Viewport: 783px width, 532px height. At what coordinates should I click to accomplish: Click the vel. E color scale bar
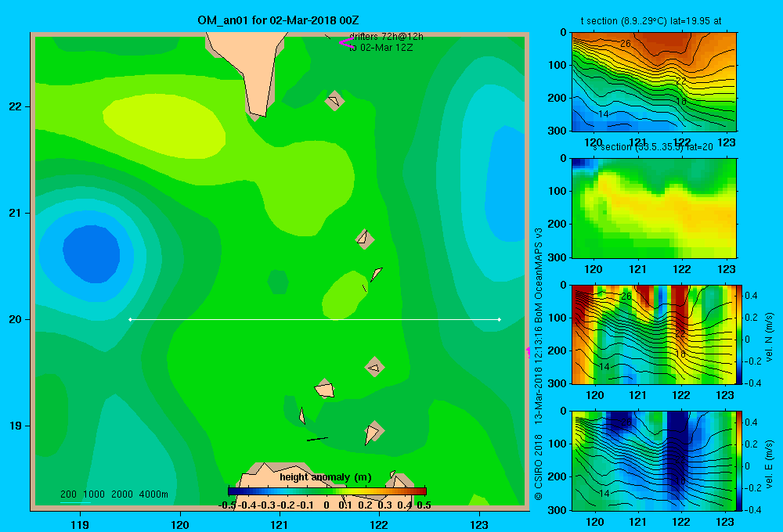[x=739, y=461]
